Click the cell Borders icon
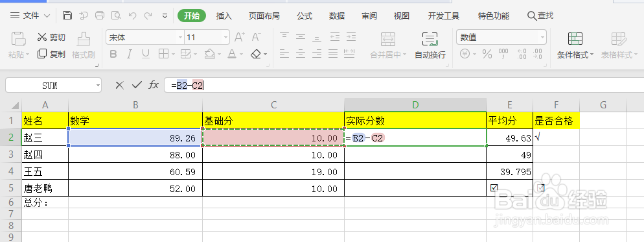This screenshot has height=242, width=644. (163, 54)
